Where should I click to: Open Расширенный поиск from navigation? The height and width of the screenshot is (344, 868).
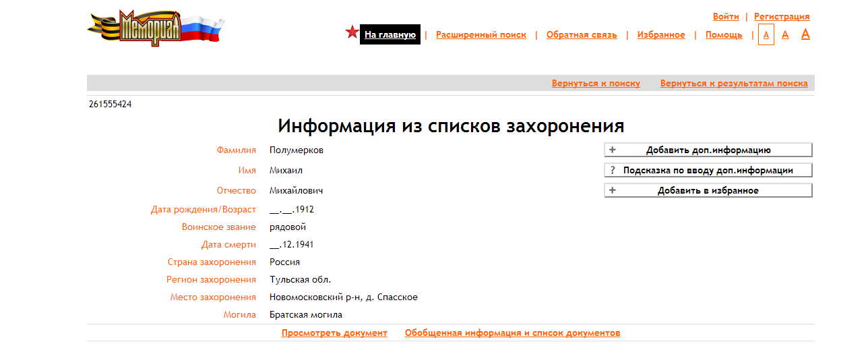point(480,35)
